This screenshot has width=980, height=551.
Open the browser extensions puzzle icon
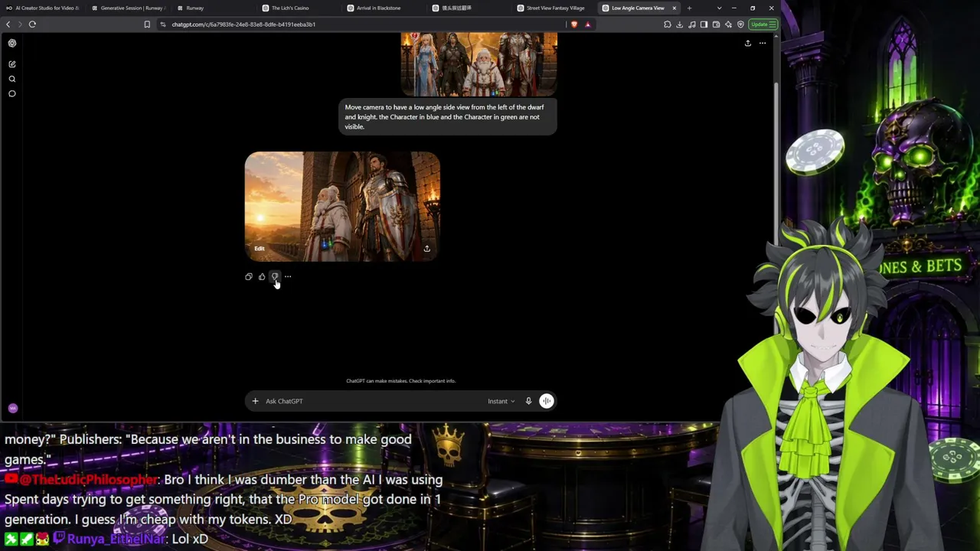click(x=668, y=24)
